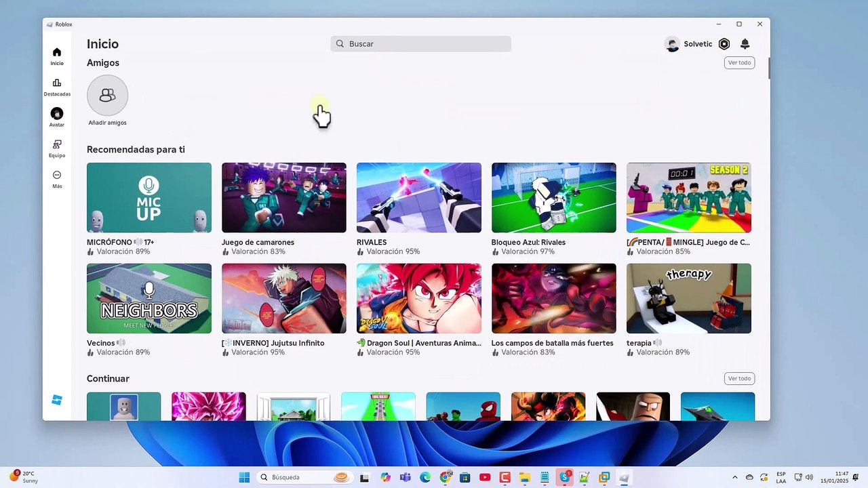
Task: Open the Bloqueo Azul soccer thumbnail
Action: click(554, 197)
